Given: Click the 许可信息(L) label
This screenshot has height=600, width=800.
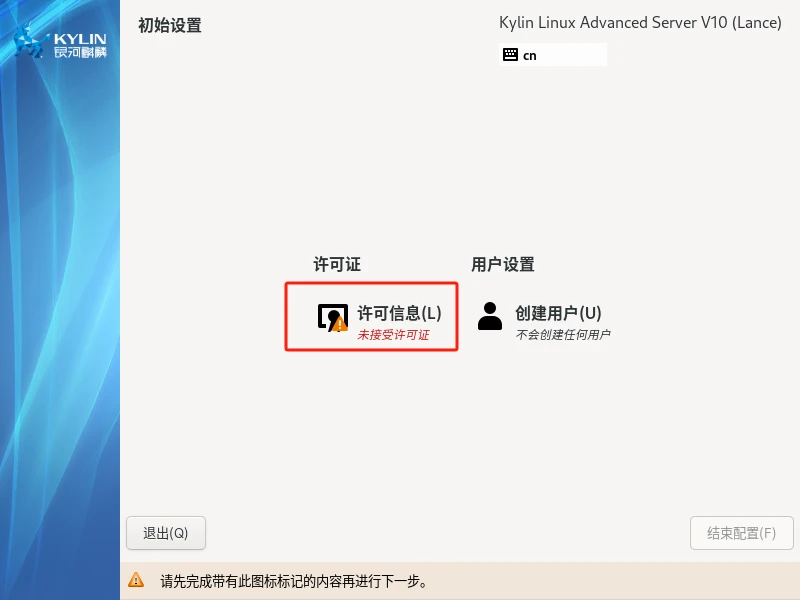Looking at the screenshot, I should [399, 313].
